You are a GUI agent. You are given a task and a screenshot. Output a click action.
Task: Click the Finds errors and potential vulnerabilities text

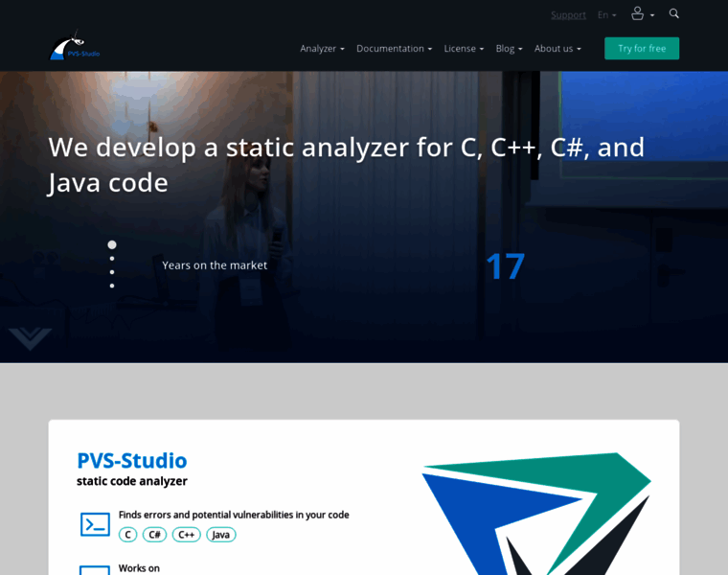coord(234,515)
